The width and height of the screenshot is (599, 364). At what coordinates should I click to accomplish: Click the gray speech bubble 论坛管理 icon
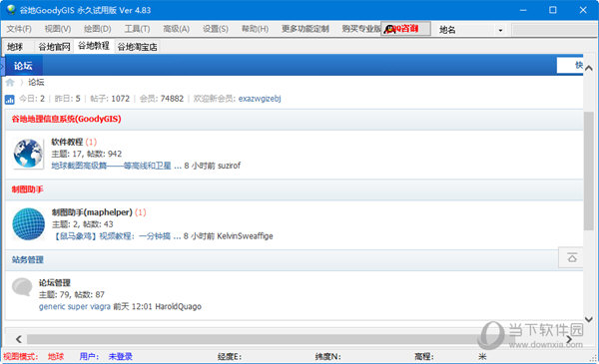(22, 287)
